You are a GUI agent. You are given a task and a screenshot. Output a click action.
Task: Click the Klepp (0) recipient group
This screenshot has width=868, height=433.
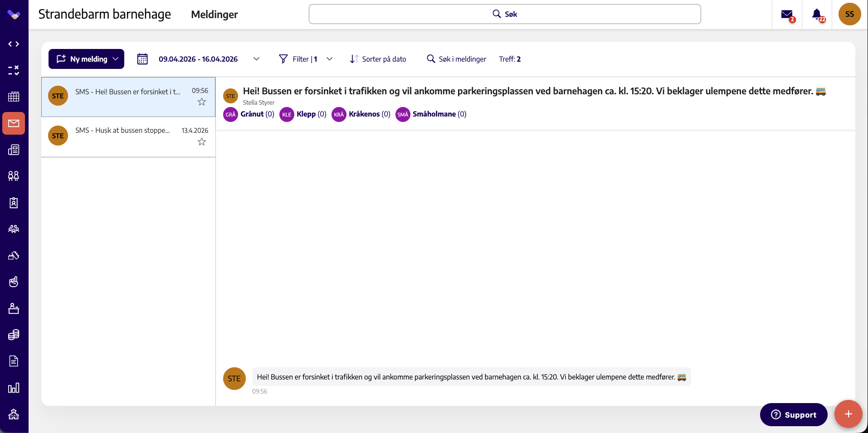[x=303, y=114]
